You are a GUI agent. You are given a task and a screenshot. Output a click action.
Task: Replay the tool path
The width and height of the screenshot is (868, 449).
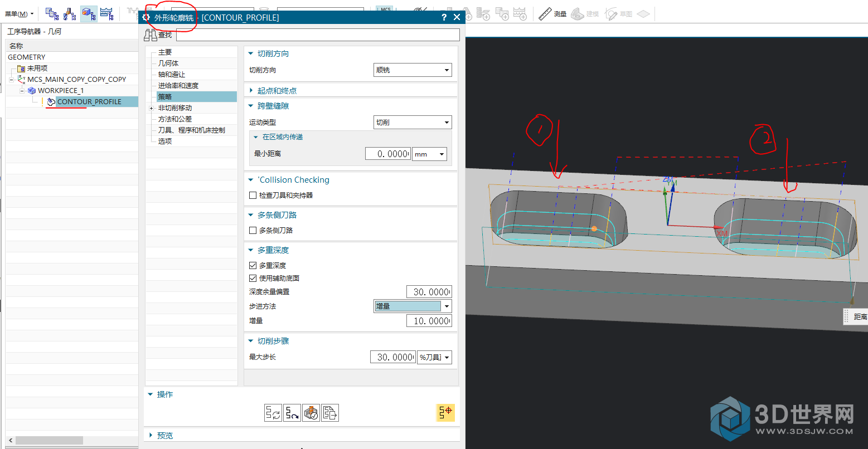point(292,413)
